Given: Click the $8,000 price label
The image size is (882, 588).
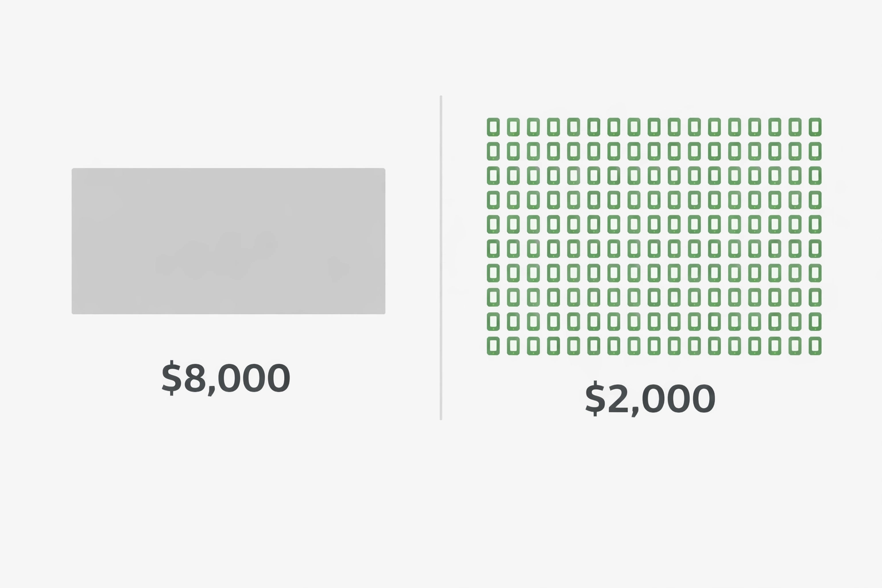Looking at the screenshot, I should 226,378.
